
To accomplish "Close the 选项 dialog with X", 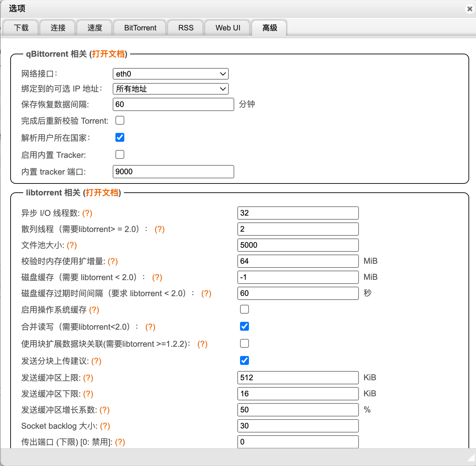I will pyautogui.click(x=470, y=9).
